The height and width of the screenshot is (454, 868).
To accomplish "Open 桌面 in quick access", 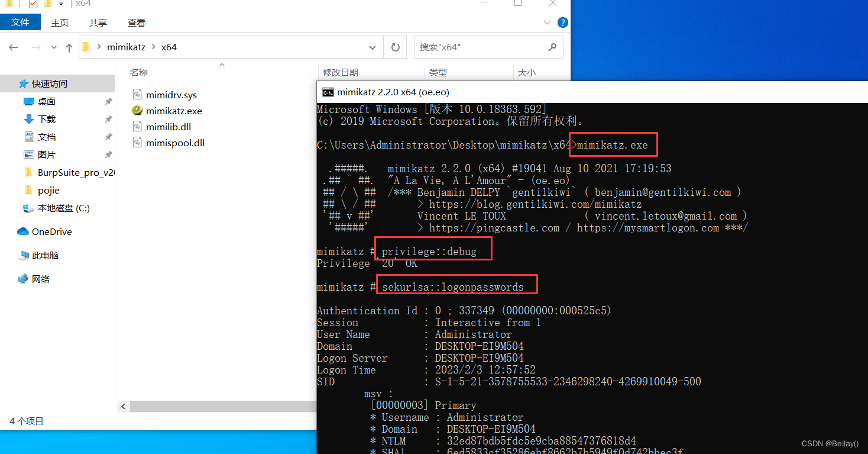I will pos(47,101).
